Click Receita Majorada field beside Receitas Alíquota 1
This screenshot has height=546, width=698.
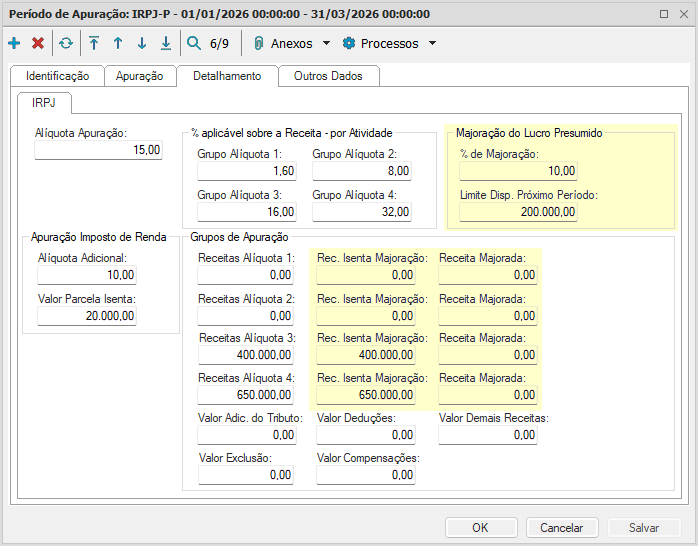[x=487, y=275]
